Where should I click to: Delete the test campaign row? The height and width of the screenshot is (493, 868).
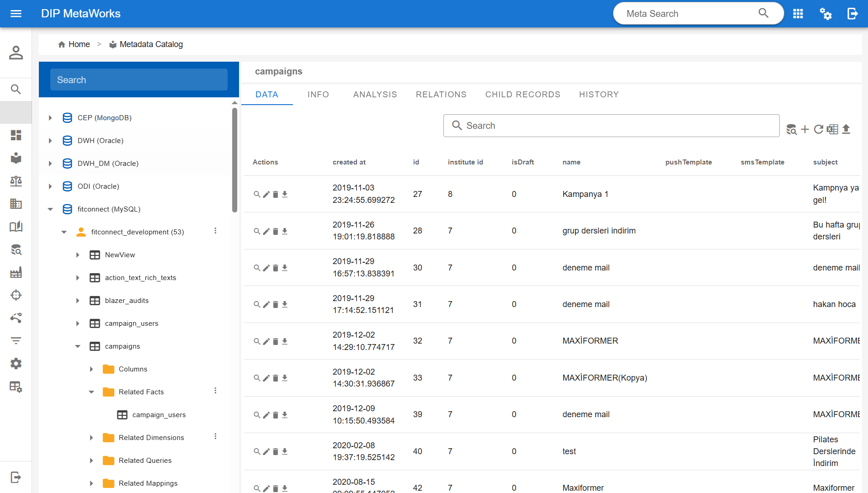(x=276, y=451)
